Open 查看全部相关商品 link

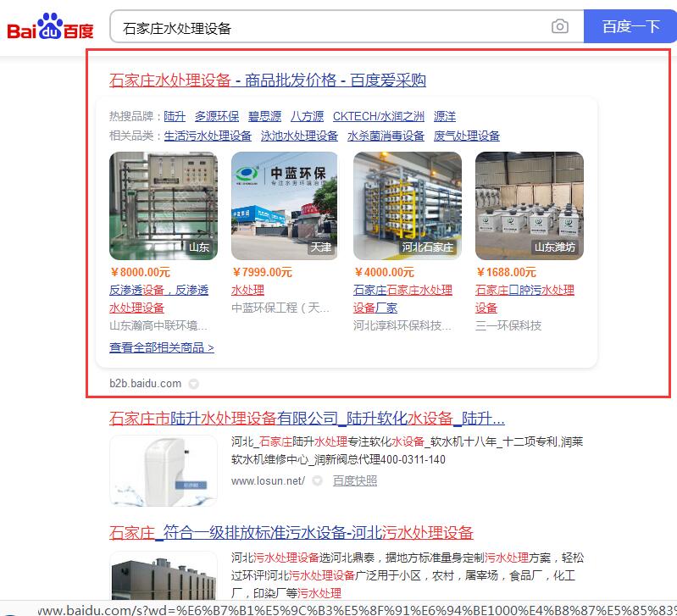(x=162, y=347)
